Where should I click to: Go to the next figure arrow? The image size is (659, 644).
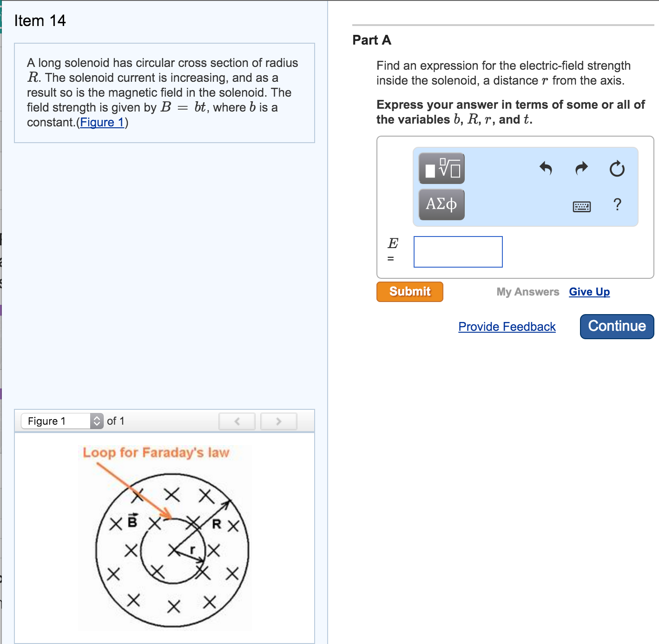coord(278,421)
